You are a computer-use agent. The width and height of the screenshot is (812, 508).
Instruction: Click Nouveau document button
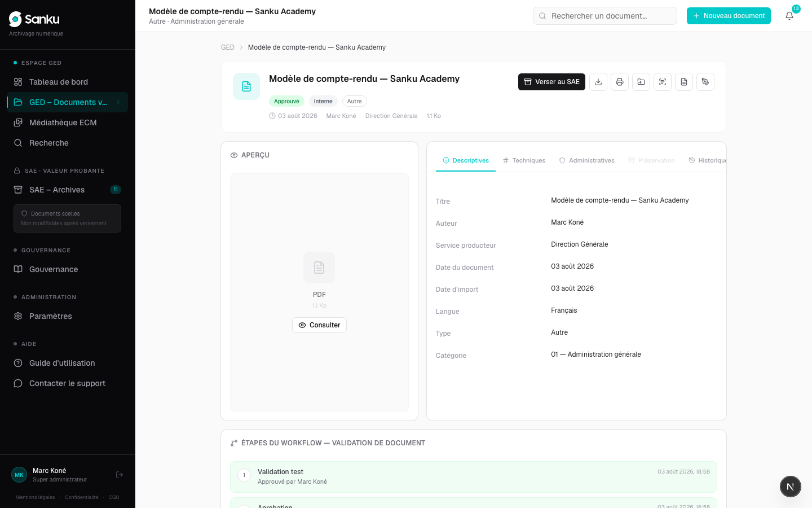point(729,16)
